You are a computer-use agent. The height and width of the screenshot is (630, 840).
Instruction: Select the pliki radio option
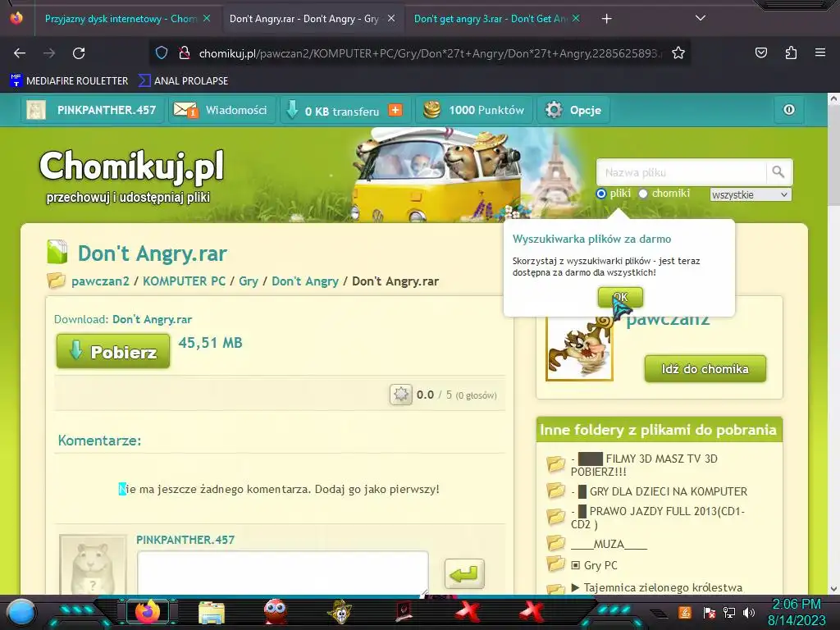(601, 194)
